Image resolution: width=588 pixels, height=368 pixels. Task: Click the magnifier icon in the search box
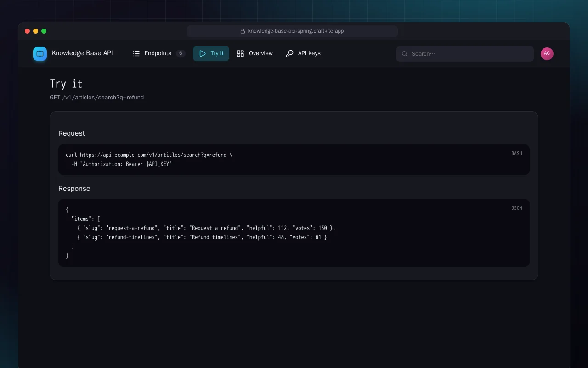pos(405,54)
